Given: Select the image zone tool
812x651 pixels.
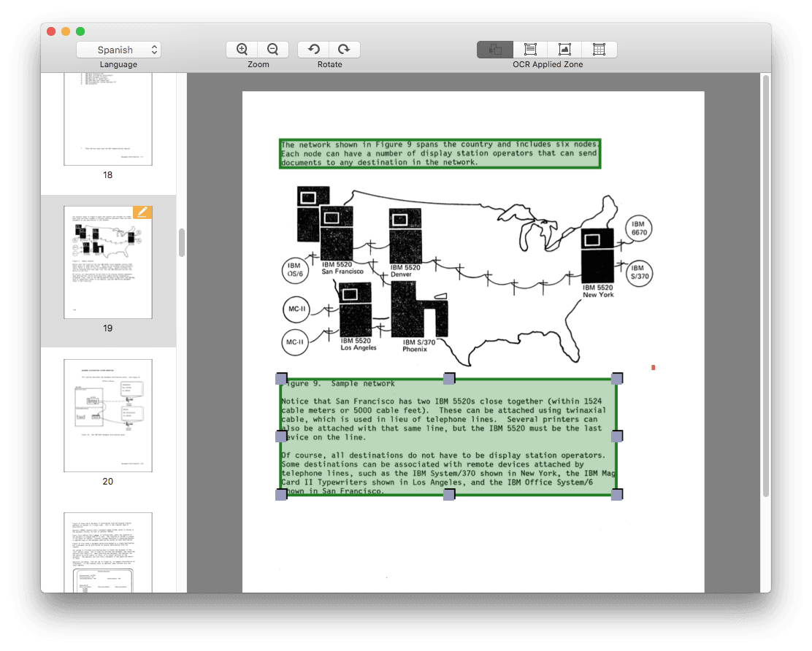Looking at the screenshot, I should point(564,49).
